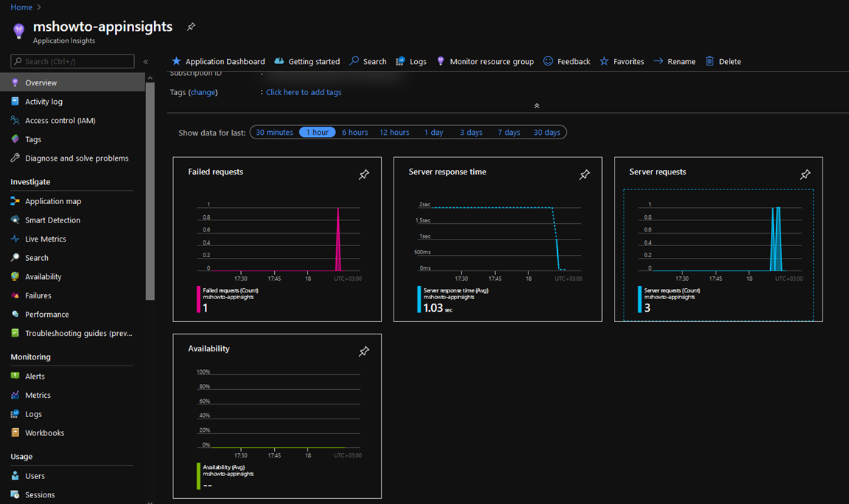Image resolution: width=849 pixels, height=504 pixels.
Task: Click the Workbooks sidebar icon
Action: pyautogui.click(x=15, y=433)
